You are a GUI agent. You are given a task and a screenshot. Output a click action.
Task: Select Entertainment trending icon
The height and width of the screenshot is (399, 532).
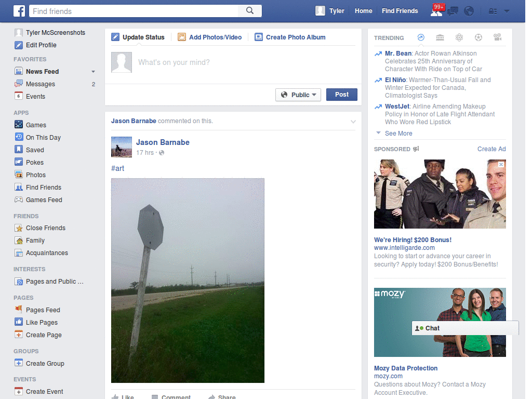[498, 37]
